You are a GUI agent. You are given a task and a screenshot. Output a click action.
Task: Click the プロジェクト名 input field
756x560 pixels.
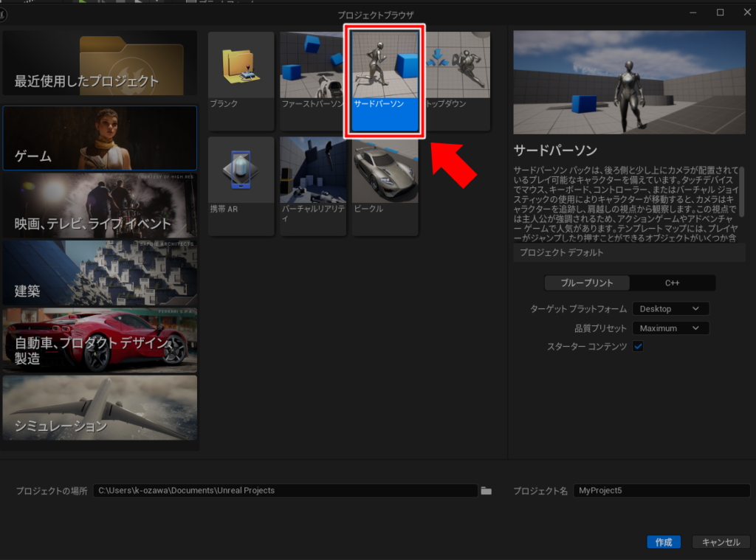661,491
